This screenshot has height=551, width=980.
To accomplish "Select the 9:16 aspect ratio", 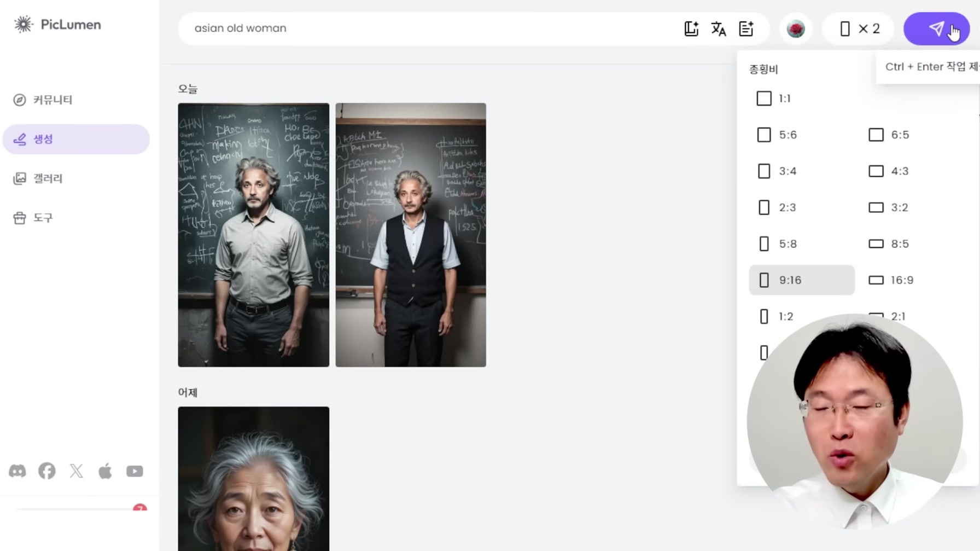I will click(x=801, y=280).
